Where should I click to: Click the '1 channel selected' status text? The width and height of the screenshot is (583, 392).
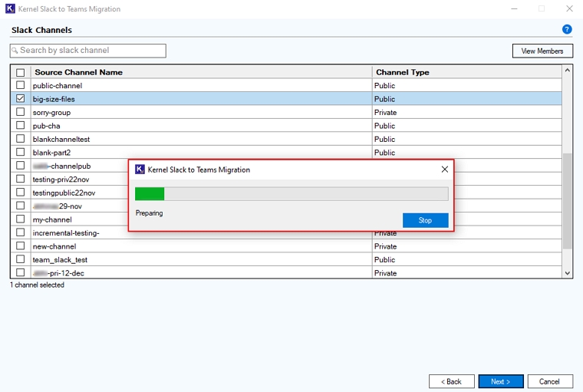click(37, 285)
